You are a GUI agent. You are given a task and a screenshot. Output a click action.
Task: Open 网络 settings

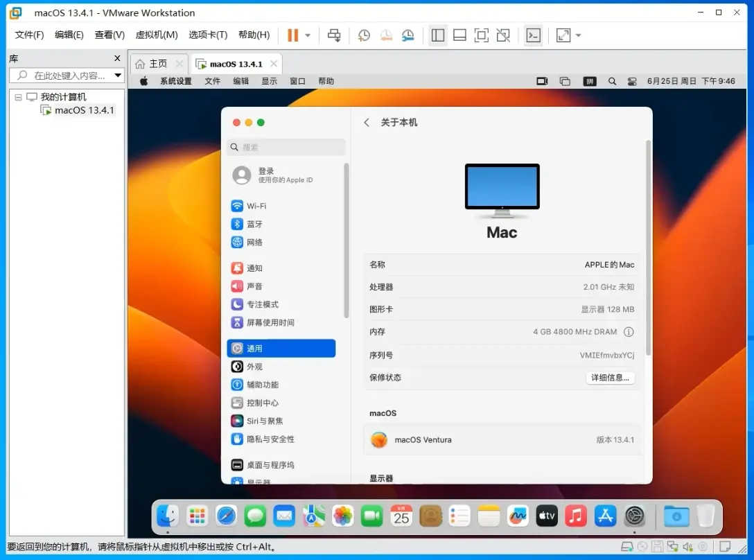(281, 242)
